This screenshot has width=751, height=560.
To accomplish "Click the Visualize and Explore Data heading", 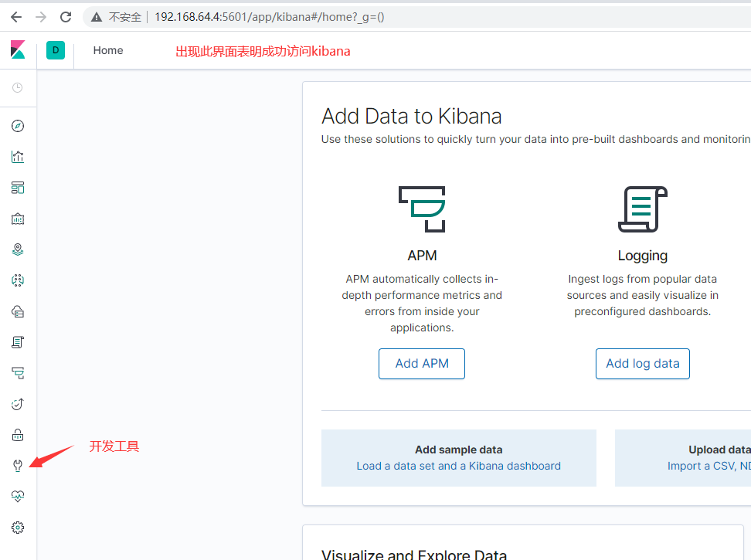I will click(x=414, y=555).
